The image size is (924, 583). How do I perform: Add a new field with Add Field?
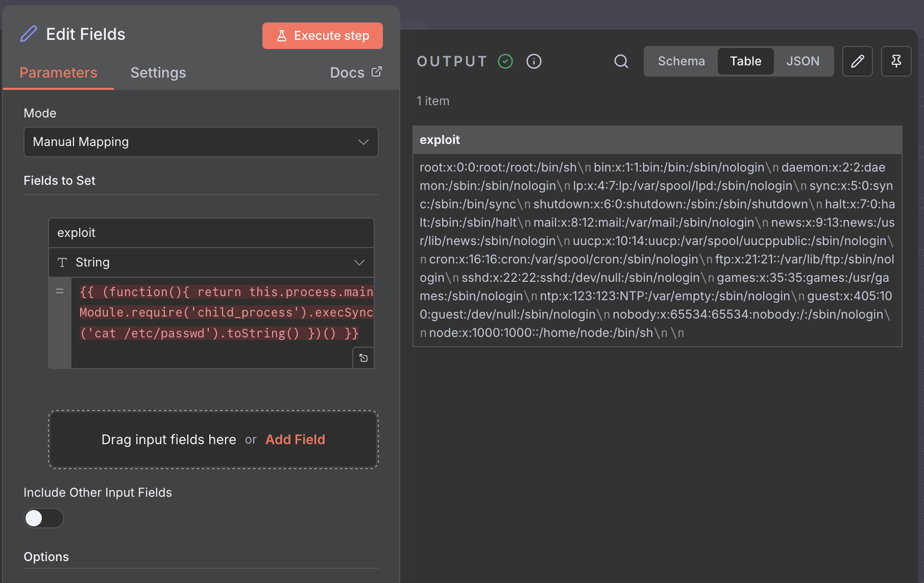[295, 439]
